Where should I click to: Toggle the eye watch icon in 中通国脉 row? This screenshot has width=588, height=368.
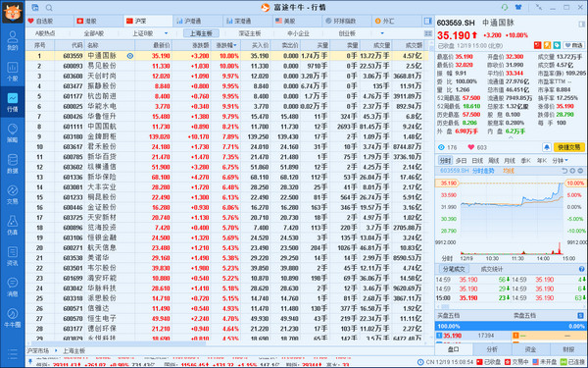pos(130,56)
